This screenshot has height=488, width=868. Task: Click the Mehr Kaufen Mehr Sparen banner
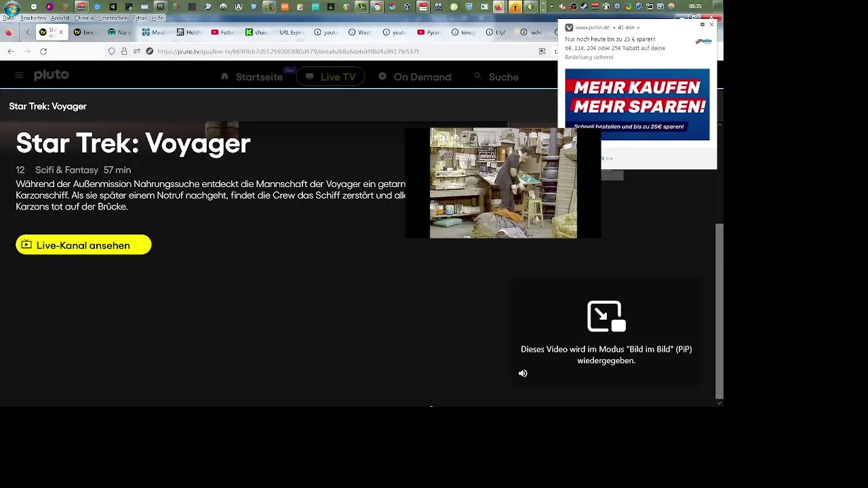tap(637, 104)
